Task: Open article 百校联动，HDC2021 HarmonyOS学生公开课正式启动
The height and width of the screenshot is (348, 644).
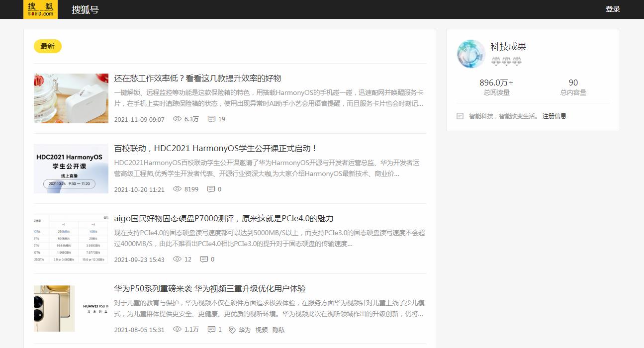Action: coord(216,148)
